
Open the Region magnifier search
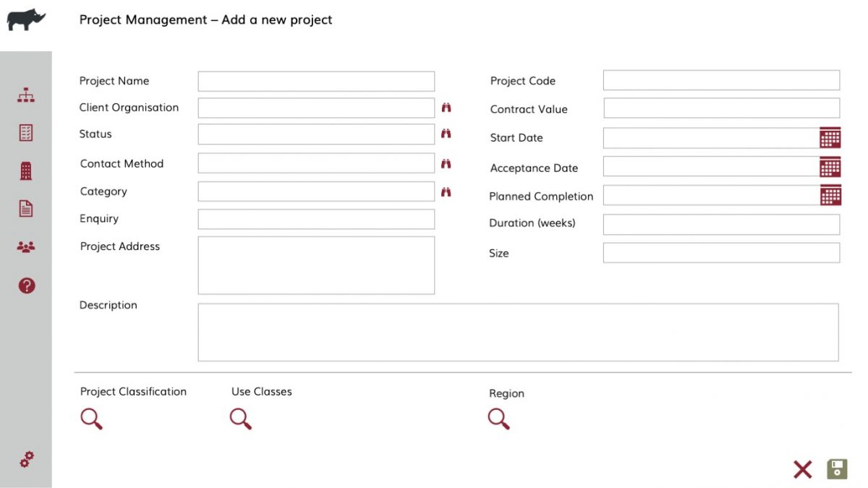coord(497,418)
